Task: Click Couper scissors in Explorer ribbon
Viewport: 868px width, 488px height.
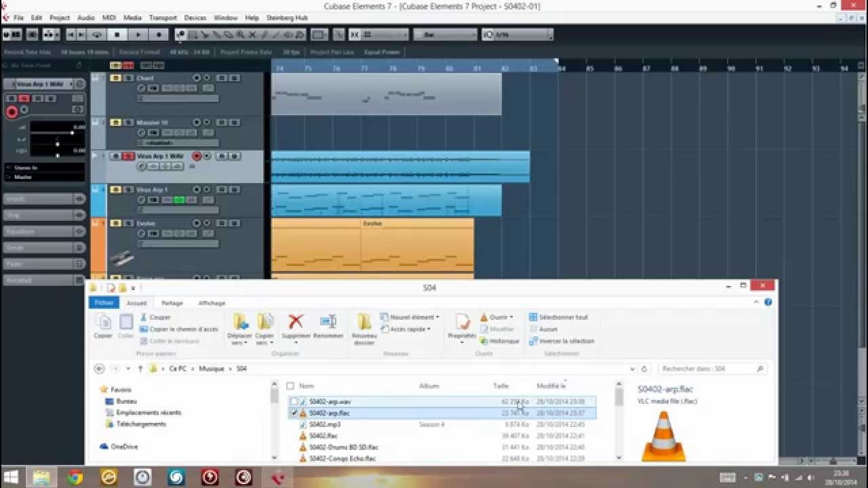Action: (x=155, y=317)
